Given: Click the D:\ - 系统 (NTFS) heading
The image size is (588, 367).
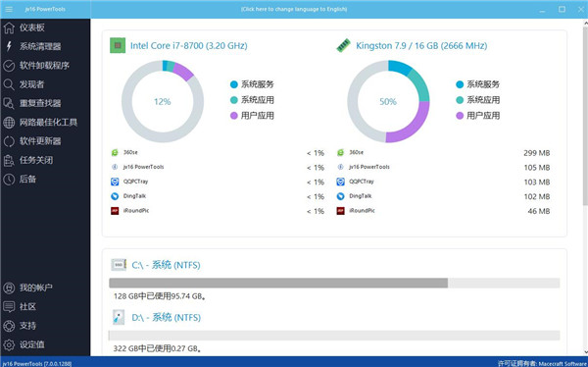Looking at the screenshot, I should [x=167, y=317].
